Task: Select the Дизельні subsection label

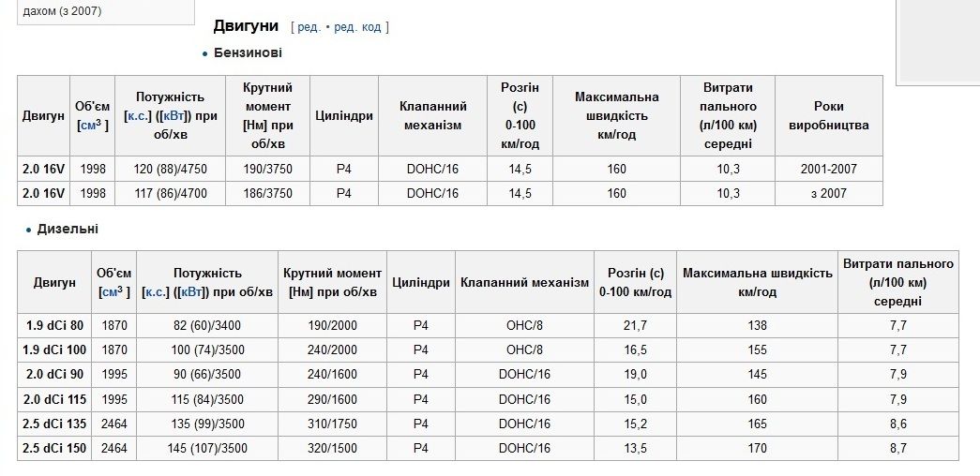Action: (x=68, y=230)
